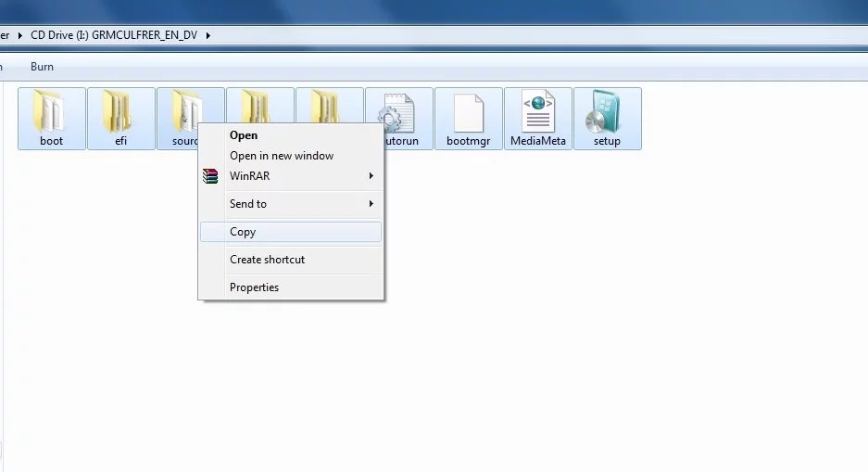
Task: Open breadcrumb dropdown arrow after GRMCULFRER_EN_DV
Action: pyautogui.click(x=208, y=36)
